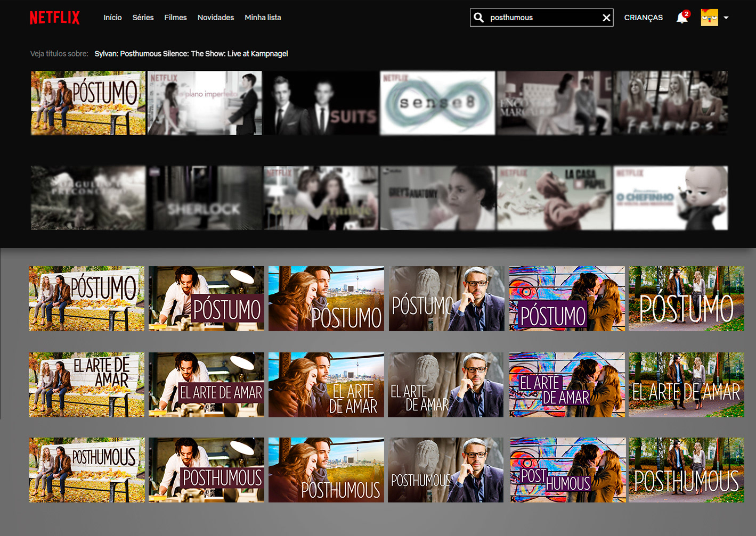Screen dimensions: 756x536
Task: Select the Encontro Marcado thumbnail
Action: [x=554, y=103]
